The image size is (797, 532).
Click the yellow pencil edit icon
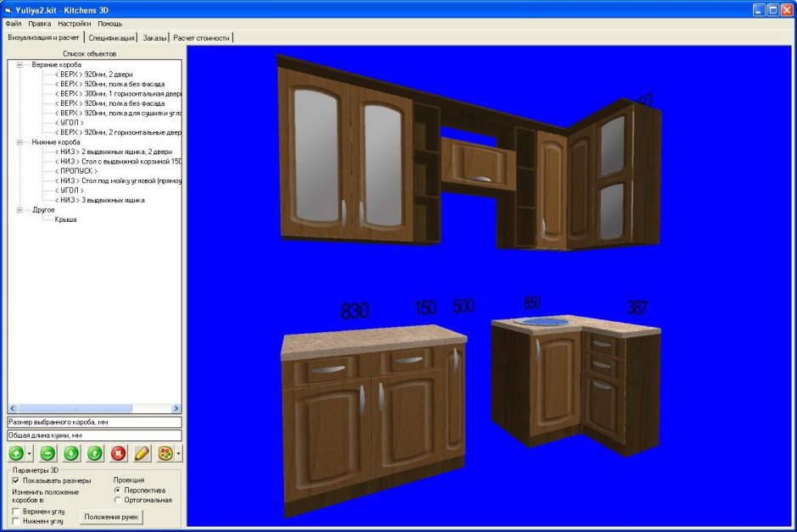click(142, 453)
